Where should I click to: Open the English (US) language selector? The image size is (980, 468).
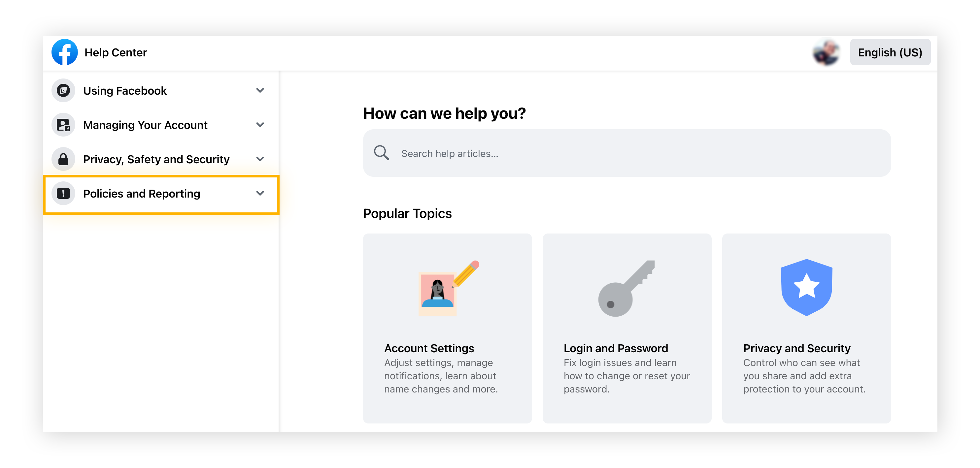(890, 52)
